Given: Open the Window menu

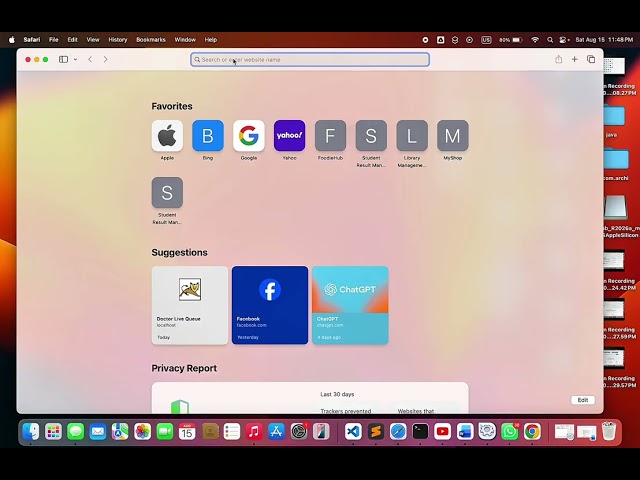Looking at the screenshot, I should pyautogui.click(x=185, y=40).
